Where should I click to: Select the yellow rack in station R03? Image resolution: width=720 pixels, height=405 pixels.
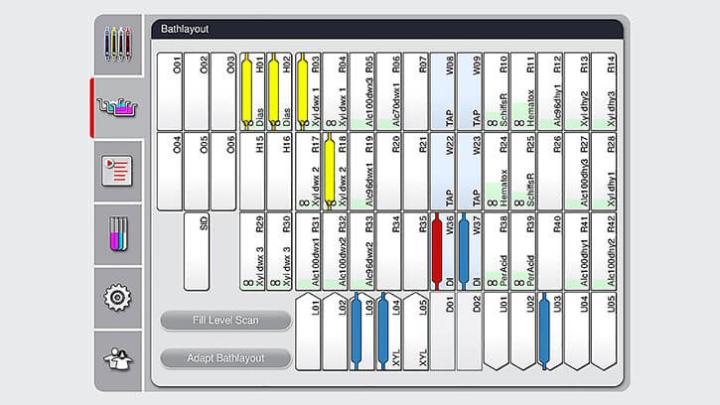click(x=304, y=90)
